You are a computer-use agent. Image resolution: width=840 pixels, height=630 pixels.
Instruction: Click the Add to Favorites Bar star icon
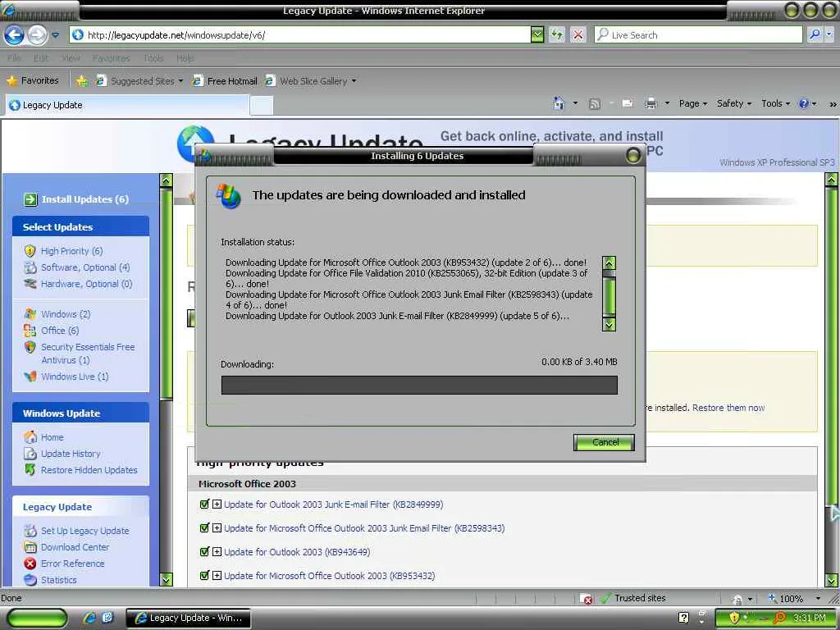coord(81,81)
